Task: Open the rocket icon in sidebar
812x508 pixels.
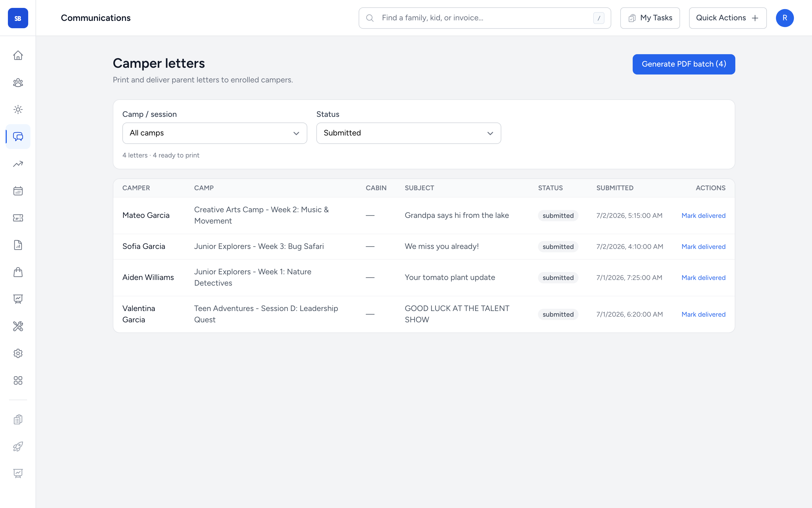Action: pos(18,446)
